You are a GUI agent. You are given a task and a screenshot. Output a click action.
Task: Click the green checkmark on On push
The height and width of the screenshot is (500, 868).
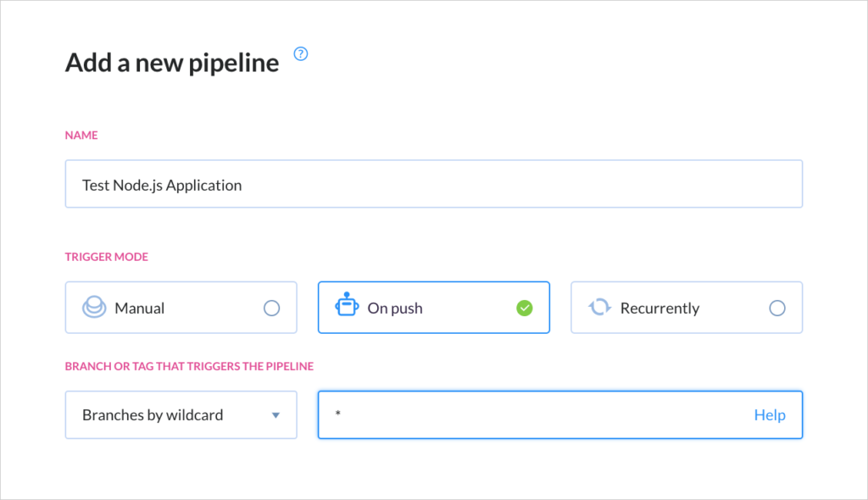524,308
